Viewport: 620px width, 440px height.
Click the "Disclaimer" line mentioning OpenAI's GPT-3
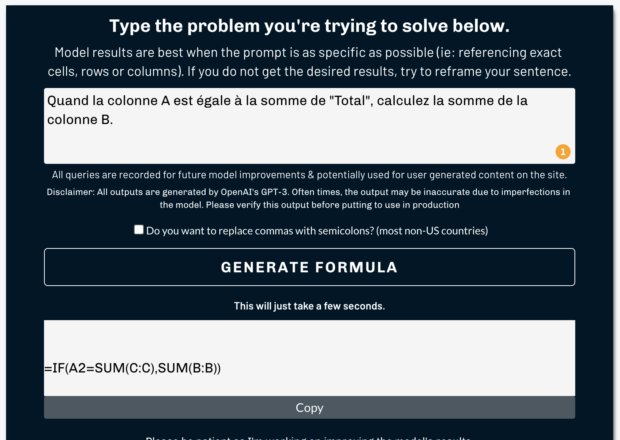pyautogui.click(x=309, y=191)
